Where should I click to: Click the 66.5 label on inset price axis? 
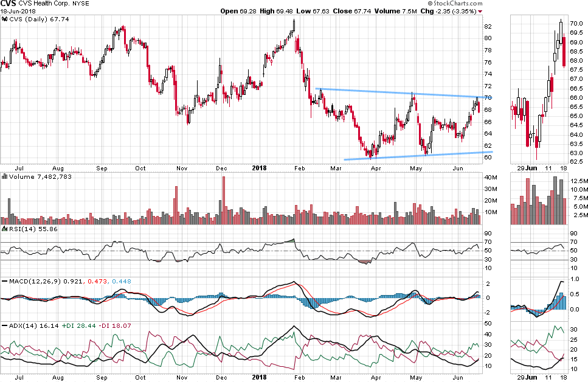coord(576,88)
